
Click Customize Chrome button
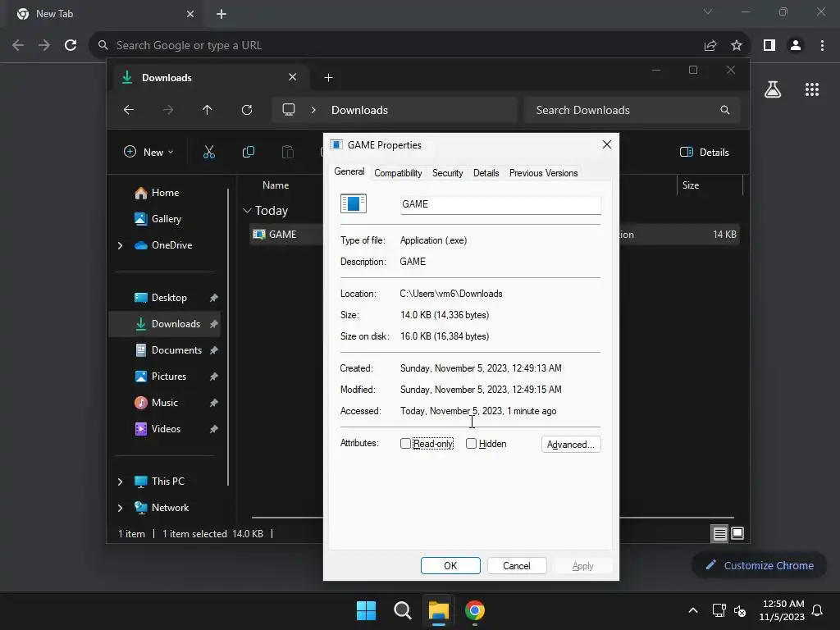point(759,566)
